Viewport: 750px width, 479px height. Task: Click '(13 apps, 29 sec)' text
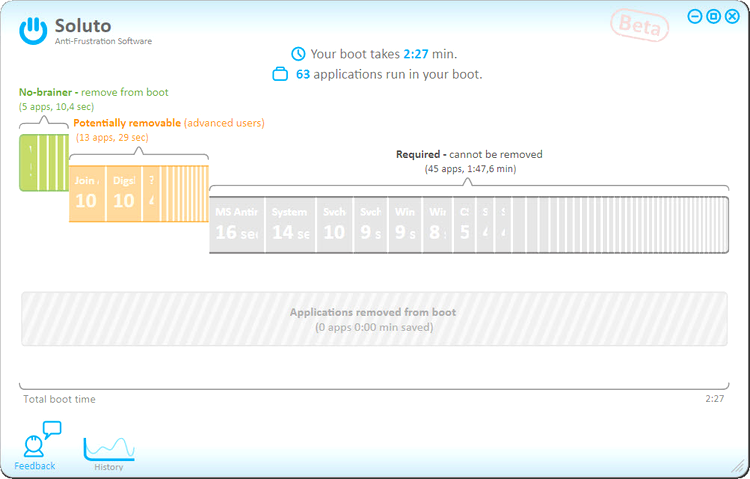(x=112, y=137)
